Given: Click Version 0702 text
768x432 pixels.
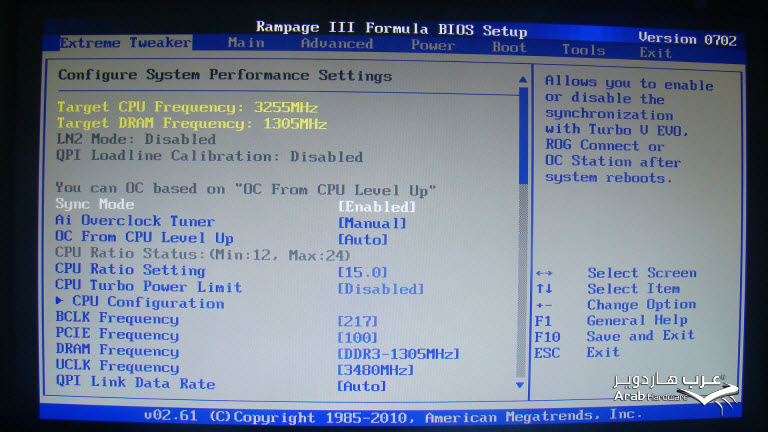Looking at the screenshot, I should (x=688, y=39).
